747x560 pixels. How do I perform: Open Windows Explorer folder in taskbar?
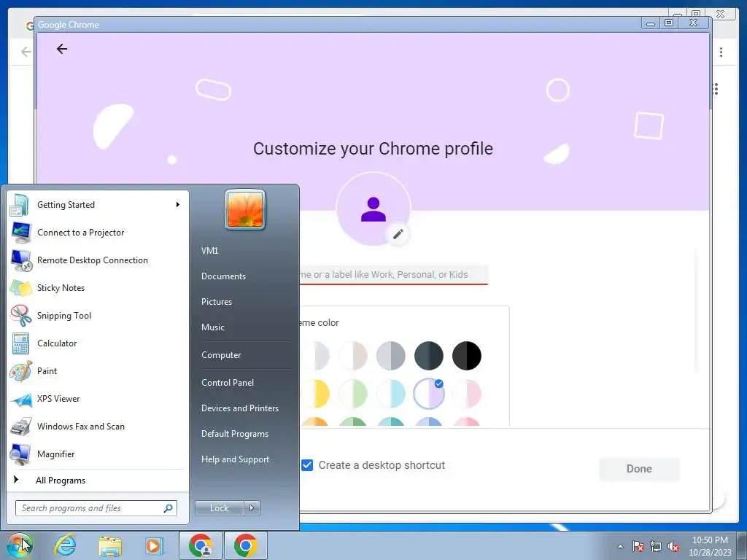pos(110,545)
